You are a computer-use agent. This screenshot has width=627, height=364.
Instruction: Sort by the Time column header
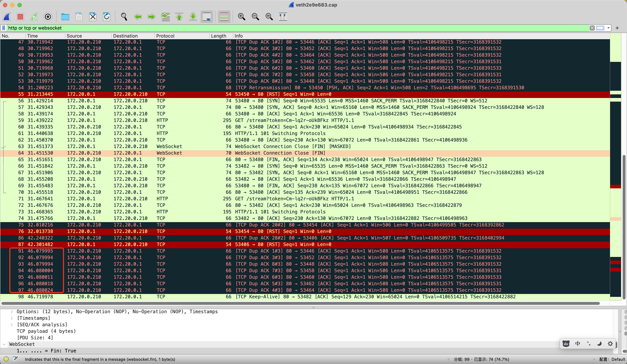click(x=32, y=36)
